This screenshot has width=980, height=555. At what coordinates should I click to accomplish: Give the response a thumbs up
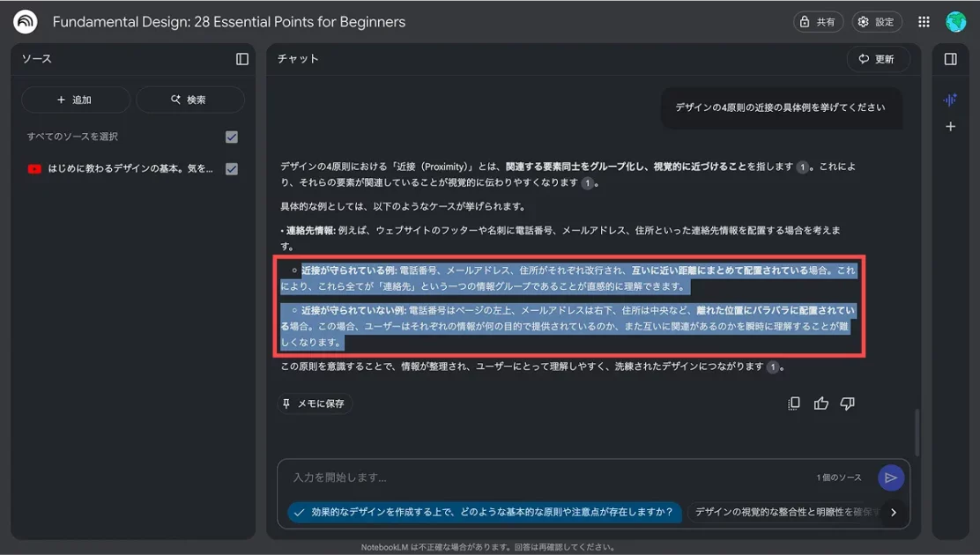[821, 403]
